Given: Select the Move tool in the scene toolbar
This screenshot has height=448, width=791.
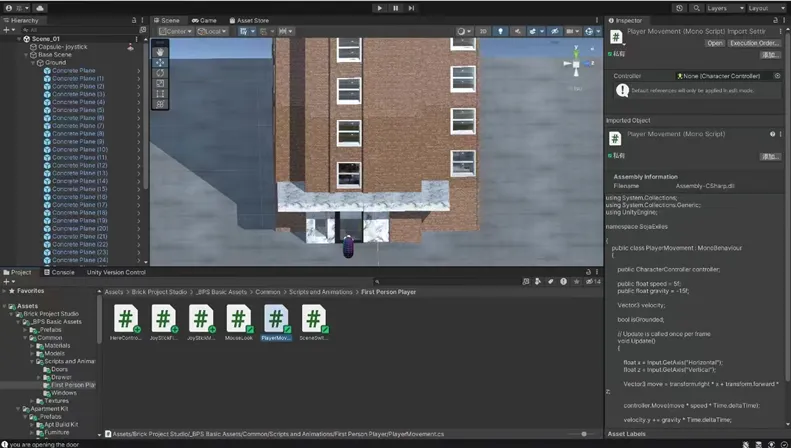Looking at the screenshot, I should coord(161,62).
